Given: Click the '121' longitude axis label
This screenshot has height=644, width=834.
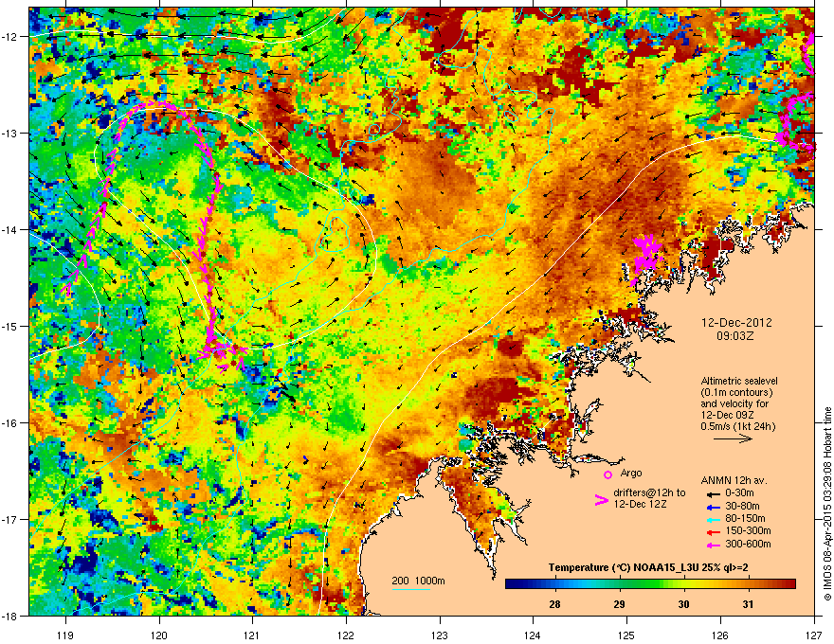Looking at the screenshot, I should tap(252, 635).
